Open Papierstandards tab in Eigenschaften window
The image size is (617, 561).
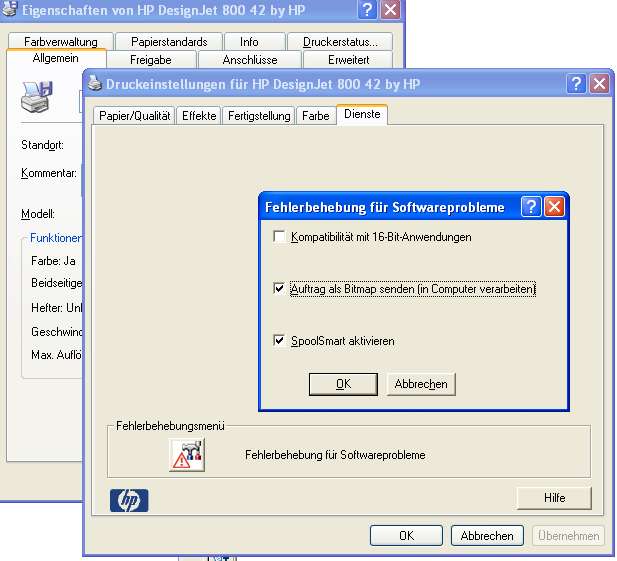click(169, 42)
